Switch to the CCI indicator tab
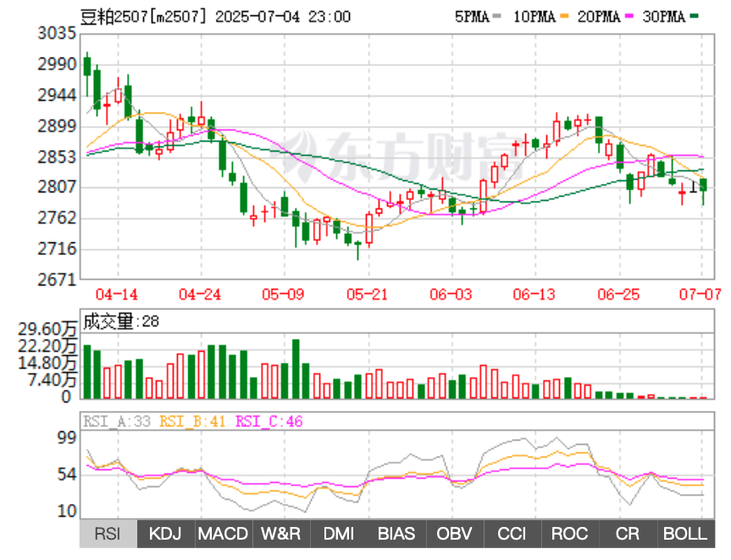Image resolution: width=731 pixels, height=560 pixels. click(512, 534)
